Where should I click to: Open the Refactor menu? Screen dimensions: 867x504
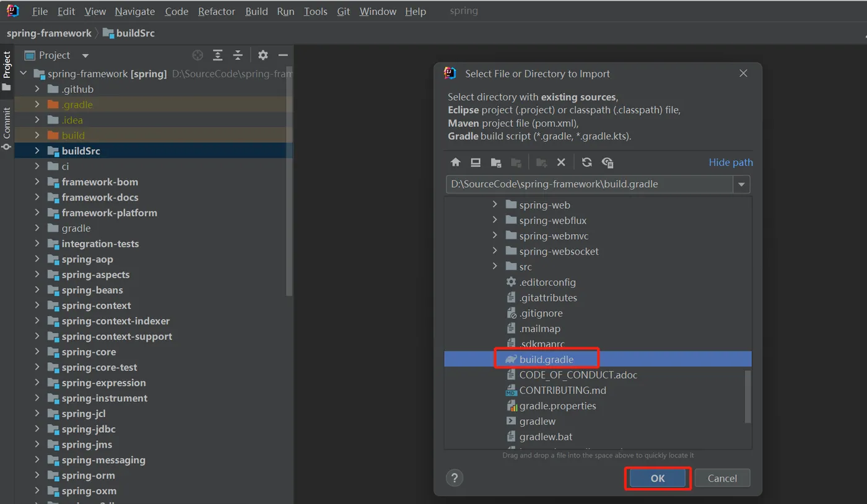[217, 11]
